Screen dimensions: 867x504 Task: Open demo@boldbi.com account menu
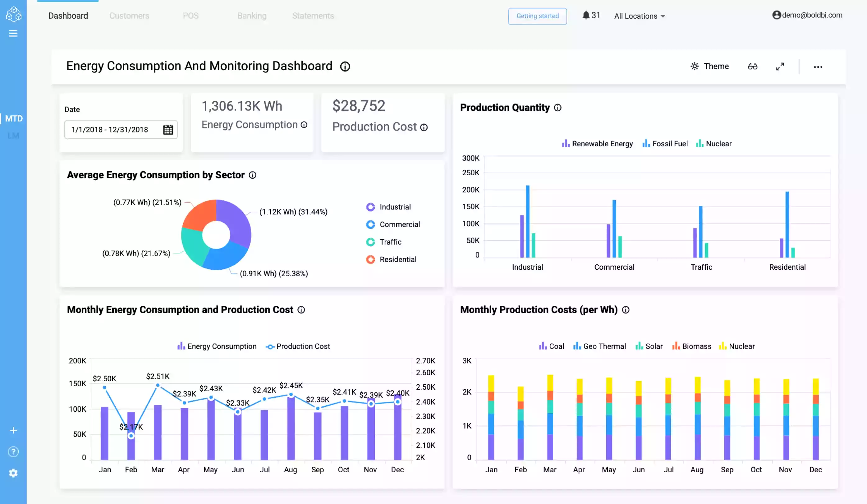point(807,15)
